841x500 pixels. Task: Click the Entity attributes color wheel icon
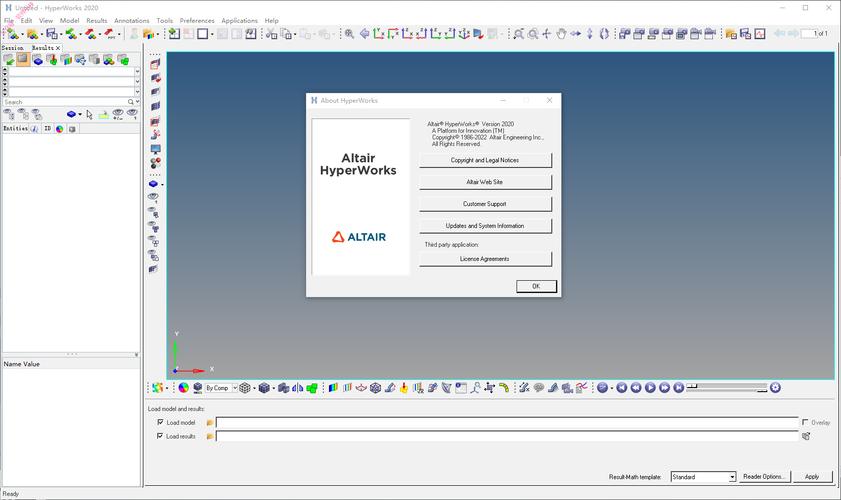pos(183,387)
